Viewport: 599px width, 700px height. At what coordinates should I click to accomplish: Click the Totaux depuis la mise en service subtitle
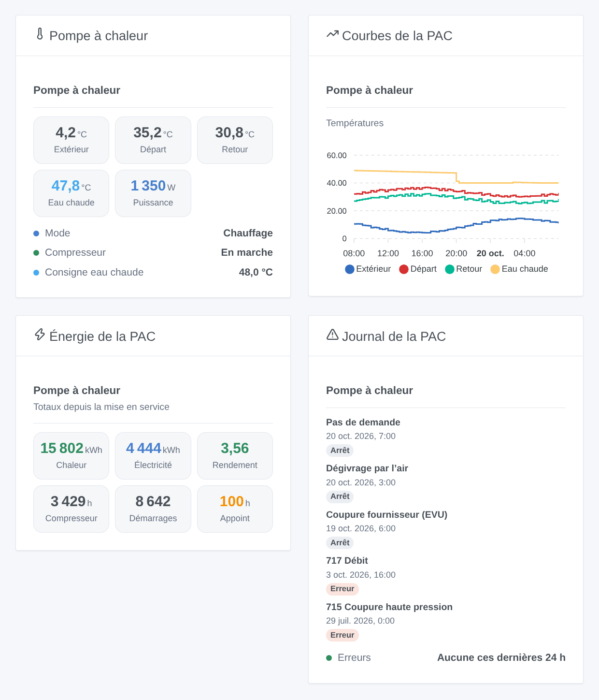tap(101, 407)
